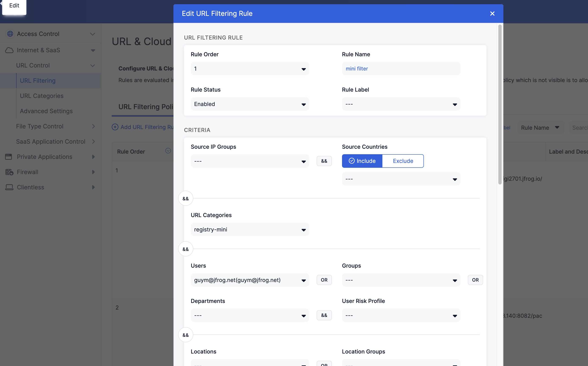Collapse the URL Control submenu

(x=92, y=66)
